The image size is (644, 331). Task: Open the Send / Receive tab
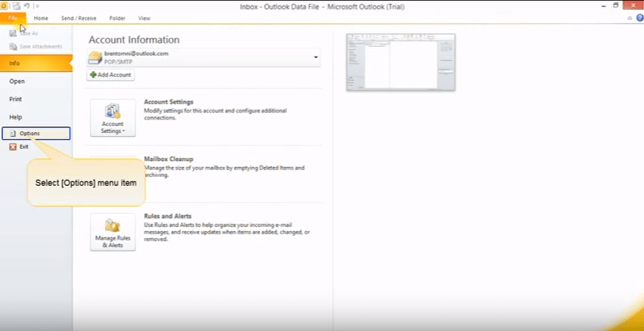[x=79, y=18]
